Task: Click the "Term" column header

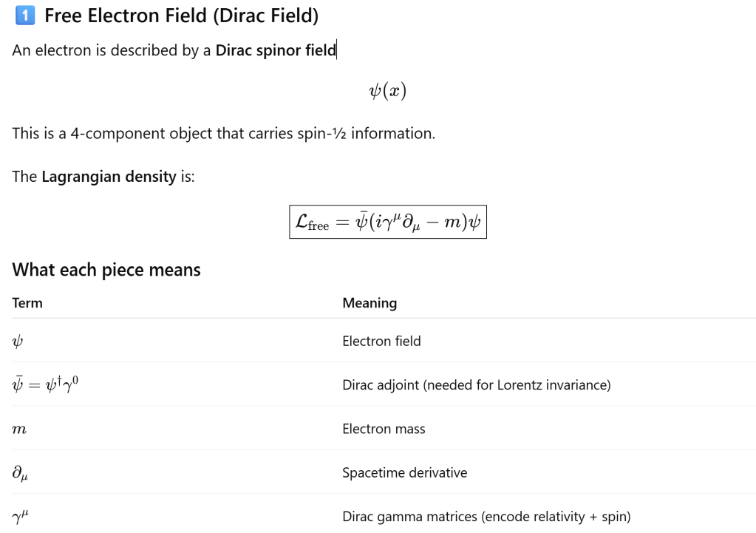Action: click(27, 303)
